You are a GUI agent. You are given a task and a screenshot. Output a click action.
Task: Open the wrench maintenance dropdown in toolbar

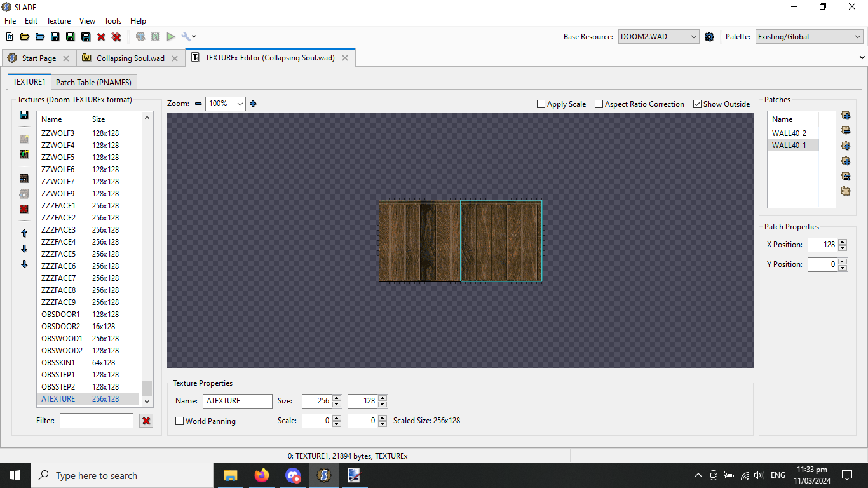pos(189,37)
